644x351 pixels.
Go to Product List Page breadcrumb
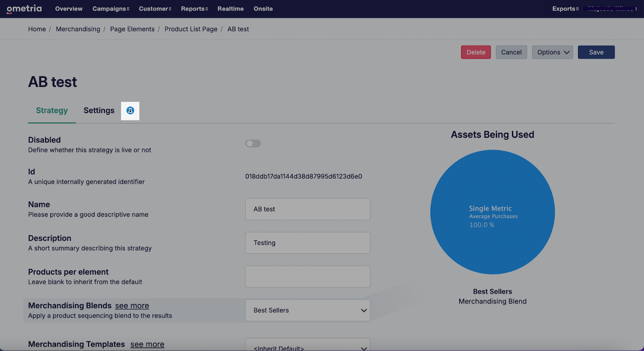191,29
